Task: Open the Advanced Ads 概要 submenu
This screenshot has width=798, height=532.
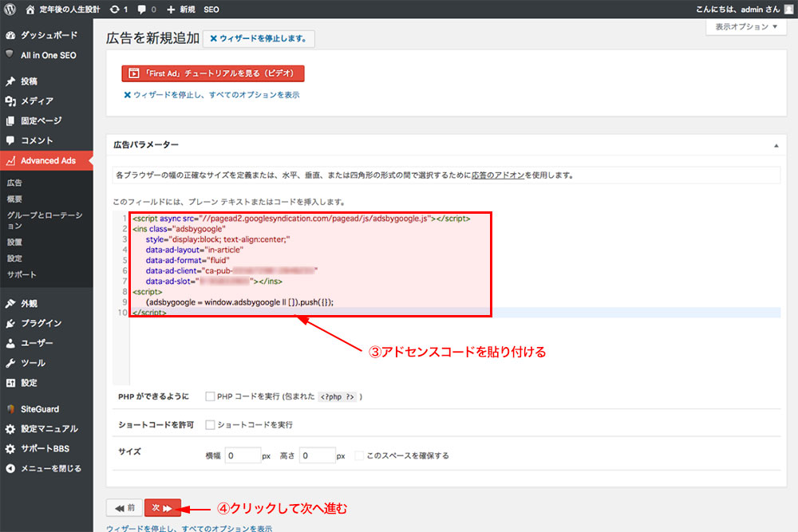Action: coord(14,199)
